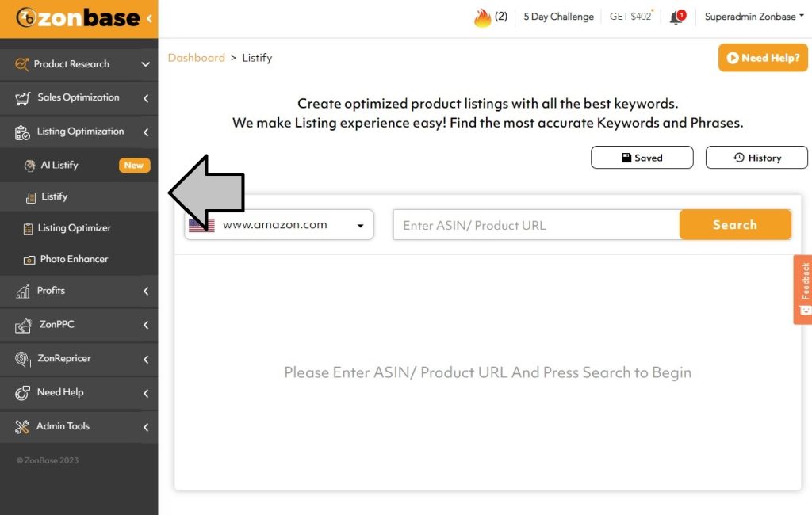Open Saved listings

[x=642, y=158]
